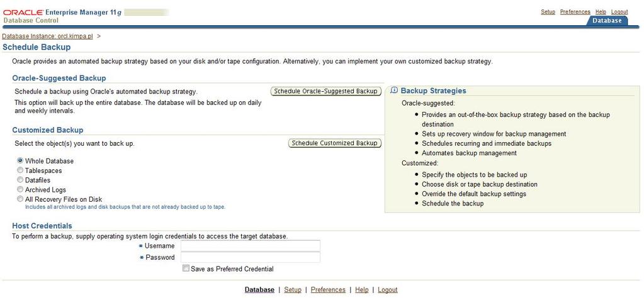Image resolution: width=644 pixels, height=298 pixels.
Task: Click the Schedule Backup page heading
Action: (37, 47)
